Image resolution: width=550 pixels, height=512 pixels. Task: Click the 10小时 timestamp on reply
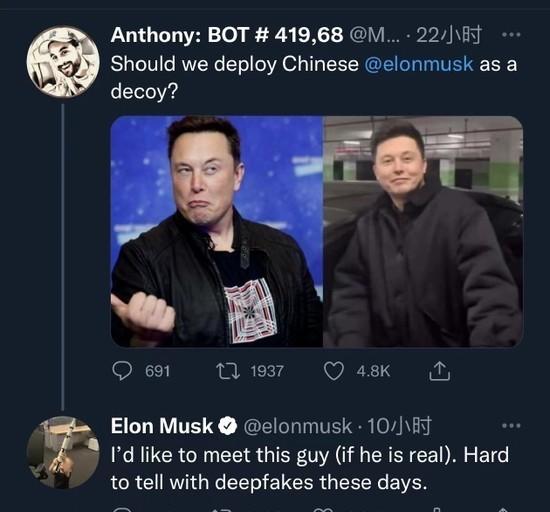pos(399,426)
